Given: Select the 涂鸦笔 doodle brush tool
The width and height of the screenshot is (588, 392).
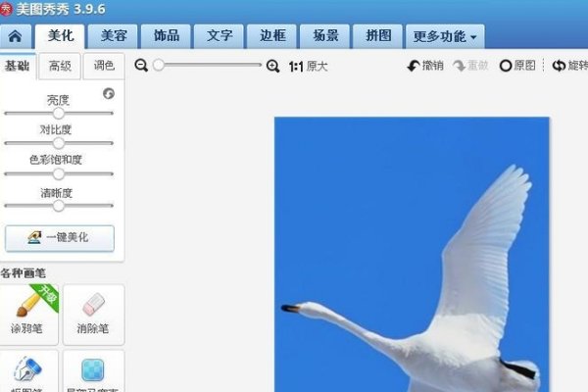Looking at the screenshot, I should pyautogui.click(x=28, y=315).
